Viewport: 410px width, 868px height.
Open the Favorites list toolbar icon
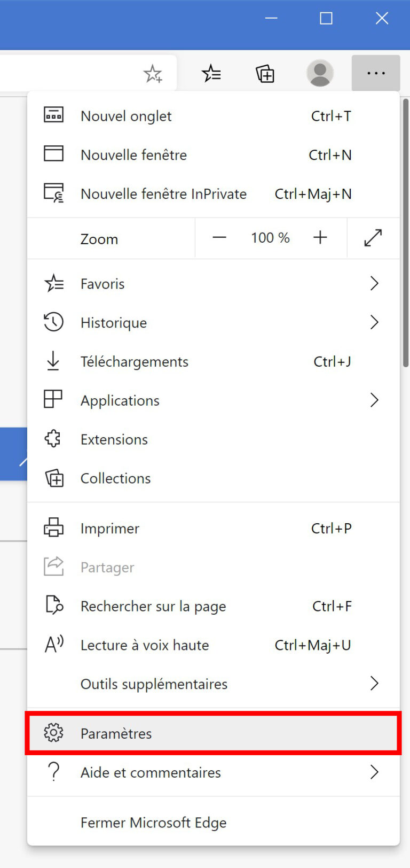click(x=211, y=73)
